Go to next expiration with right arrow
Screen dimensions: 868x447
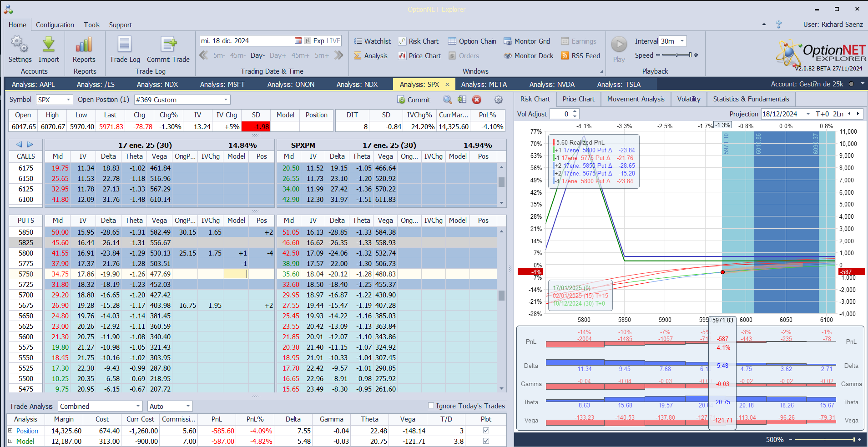point(30,145)
